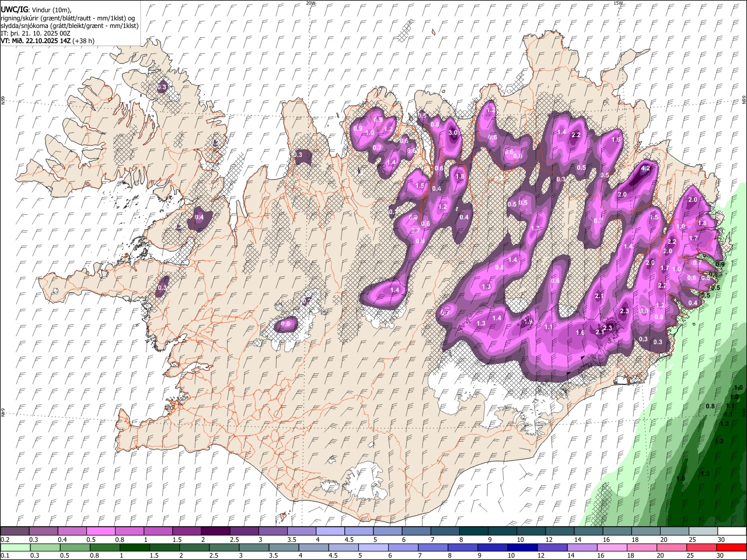This screenshot has width=747, height=560.
Task: Select the bright pink 0.5–0.8 snow legend swatch
Action: (x=100, y=531)
